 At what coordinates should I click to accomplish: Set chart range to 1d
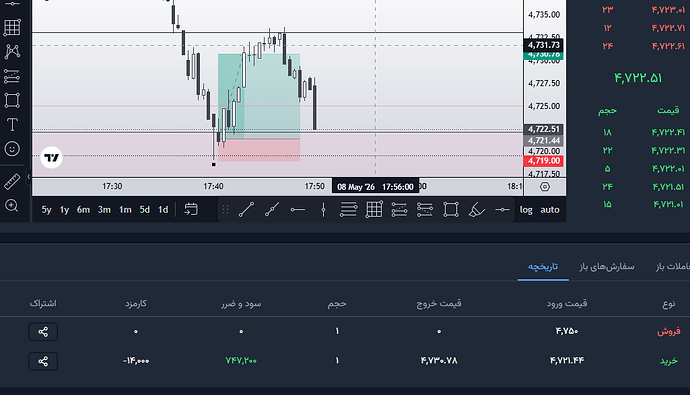click(163, 210)
